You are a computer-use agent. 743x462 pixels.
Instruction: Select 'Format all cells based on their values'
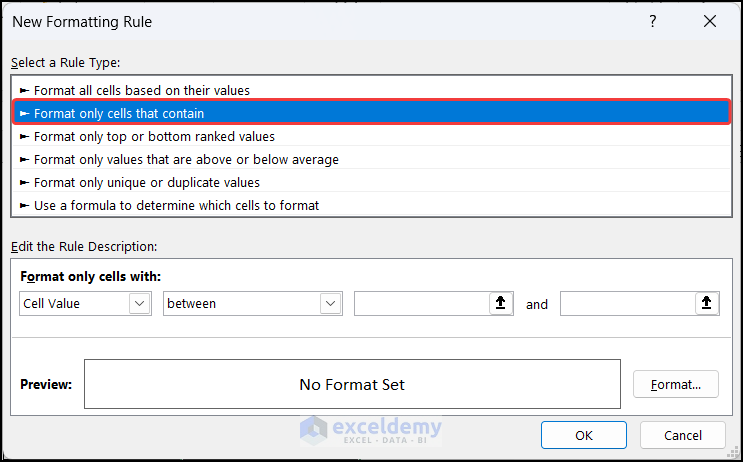(x=141, y=90)
